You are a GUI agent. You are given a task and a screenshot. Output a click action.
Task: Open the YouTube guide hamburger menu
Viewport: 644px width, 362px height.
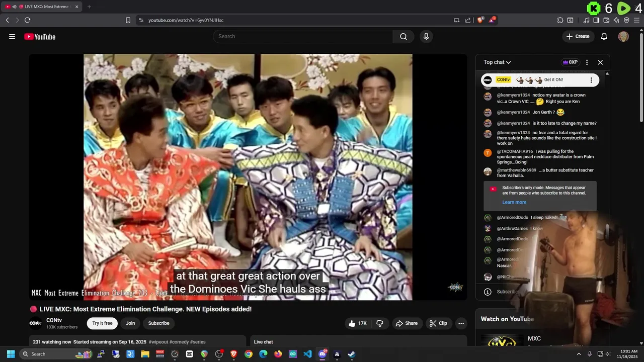point(12,36)
